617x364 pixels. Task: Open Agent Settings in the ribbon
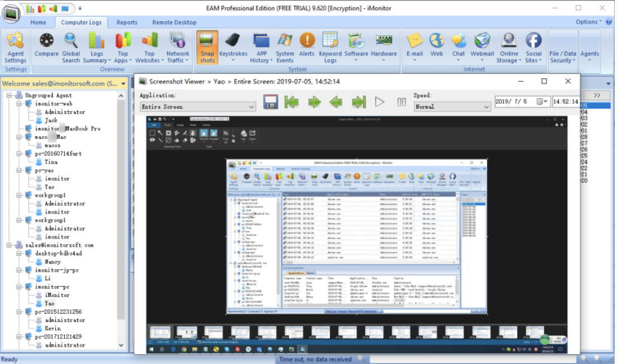click(x=15, y=48)
